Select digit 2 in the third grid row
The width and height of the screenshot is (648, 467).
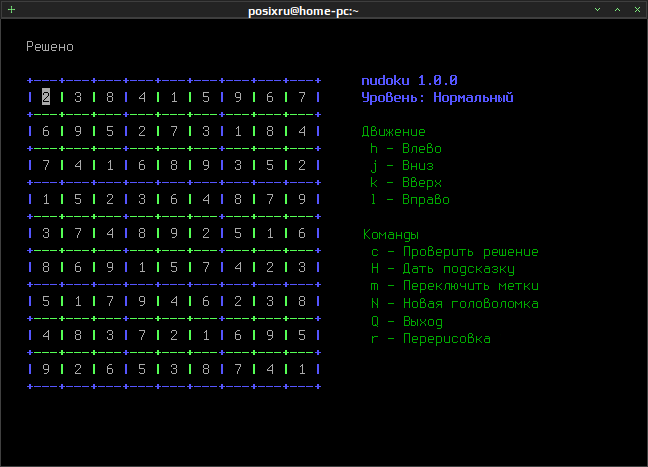(x=302, y=165)
